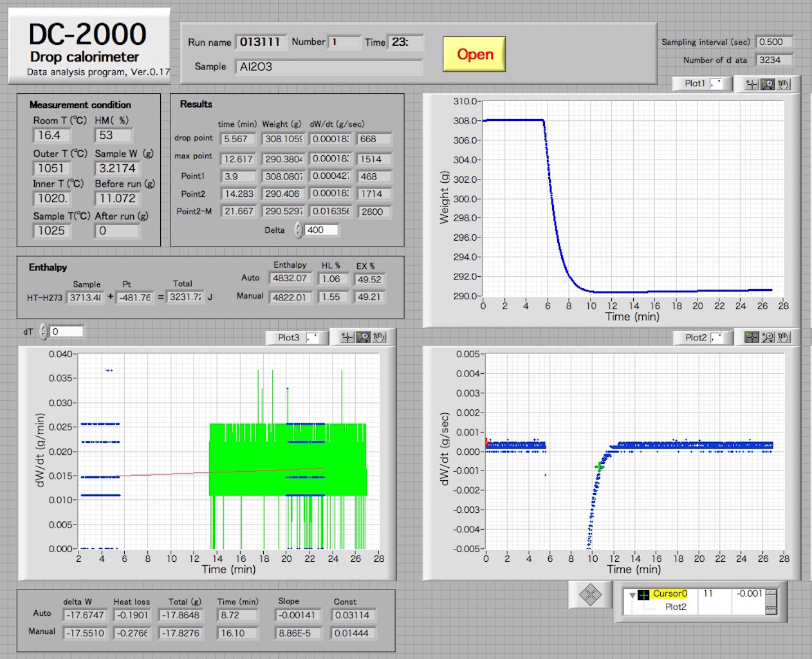
Task: Click the cursor legend vertical scrollbar
Action: 771,602
